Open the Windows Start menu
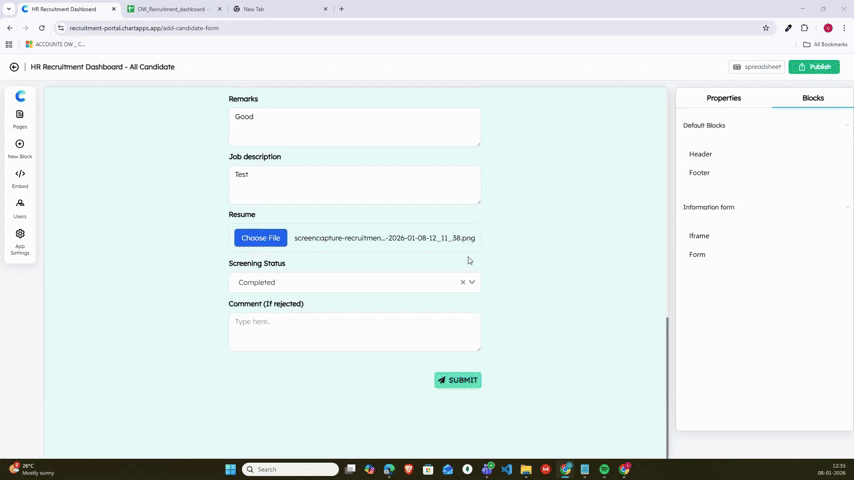The height and width of the screenshot is (480, 854). click(x=230, y=469)
